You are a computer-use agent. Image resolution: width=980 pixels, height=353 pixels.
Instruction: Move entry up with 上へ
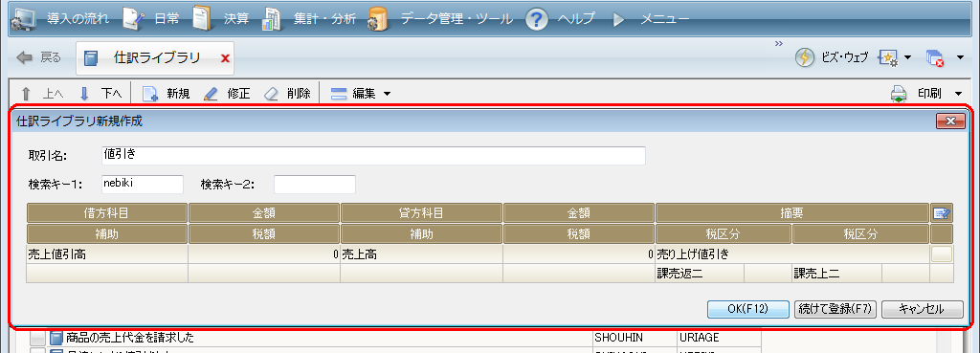click(42, 95)
